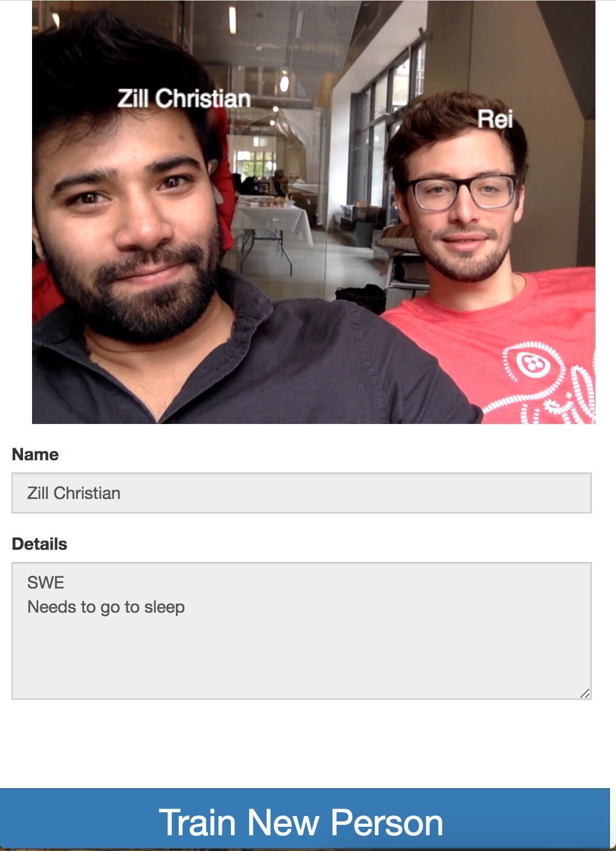This screenshot has height=851, width=616.
Task: Click the Name field label
Action: [35, 454]
